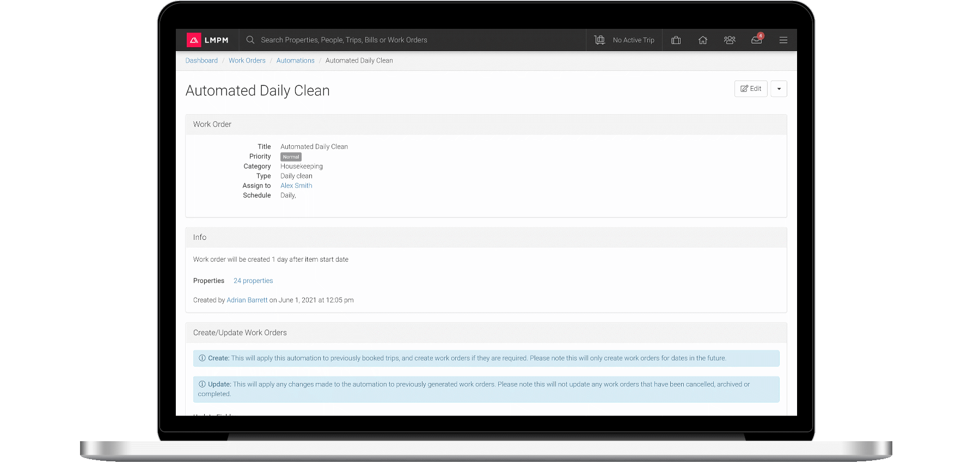
Task: Click the 'Housekeeping' category value
Action: pos(302,166)
